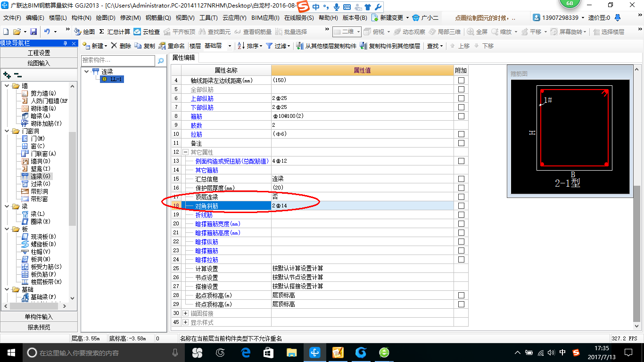This screenshot has width=644, height=362.
Task: Toggle 附加 checkbox for 拉筋 row
Action: (461, 134)
